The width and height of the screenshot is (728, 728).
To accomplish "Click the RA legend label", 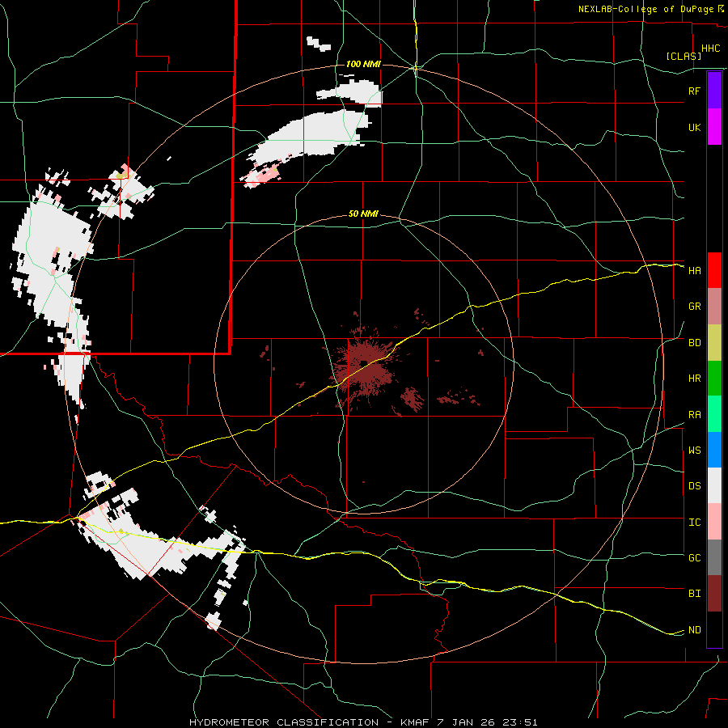I will pyautogui.click(x=694, y=415).
